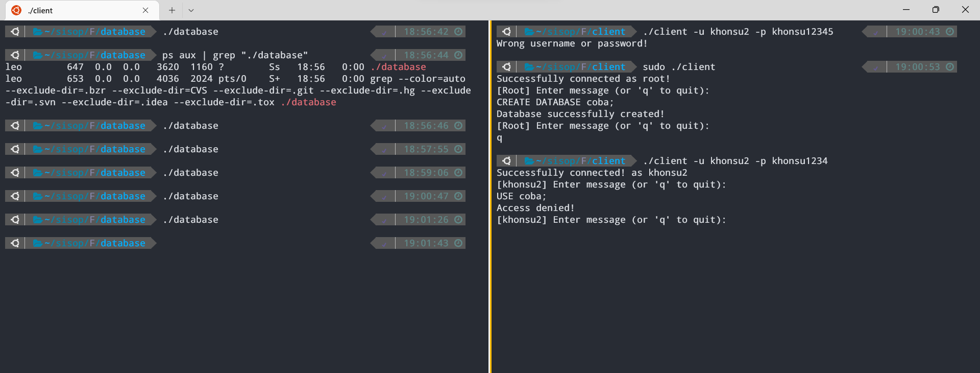Click the clock icon at the 19:01:43 prompt line
Image resolution: width=980 pixels, height=373 pixels.
point(458,243)
